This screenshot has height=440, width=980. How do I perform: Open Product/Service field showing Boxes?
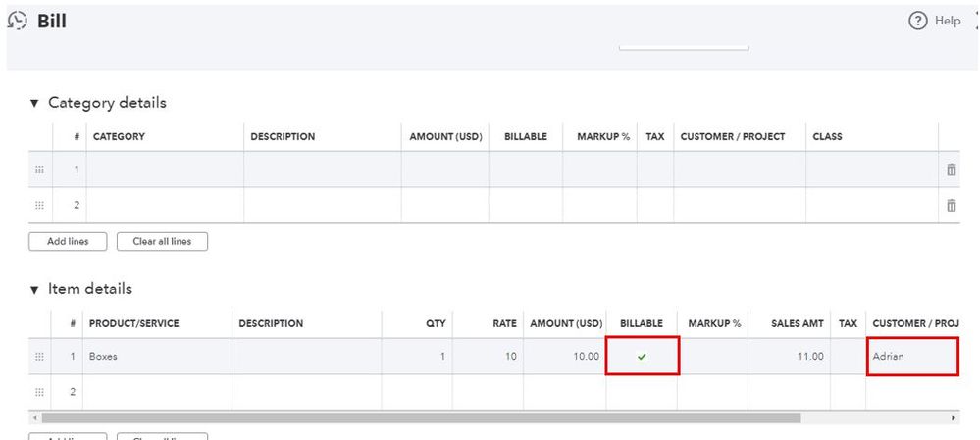156,357
